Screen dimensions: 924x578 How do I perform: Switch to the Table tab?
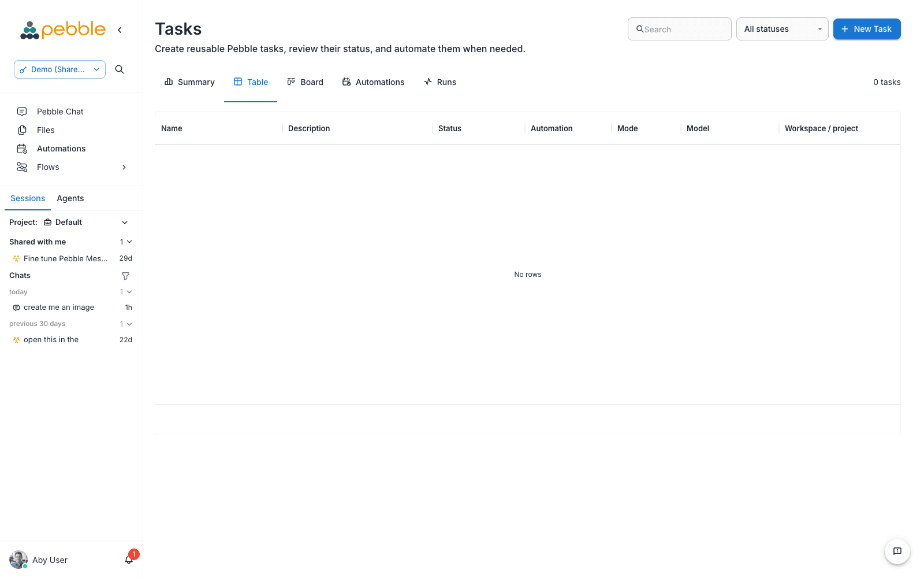251,82
